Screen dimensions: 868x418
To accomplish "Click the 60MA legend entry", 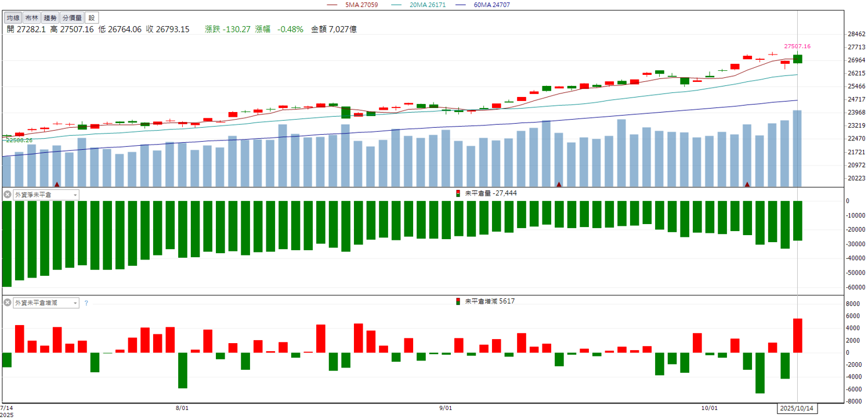I will point(478,4).
